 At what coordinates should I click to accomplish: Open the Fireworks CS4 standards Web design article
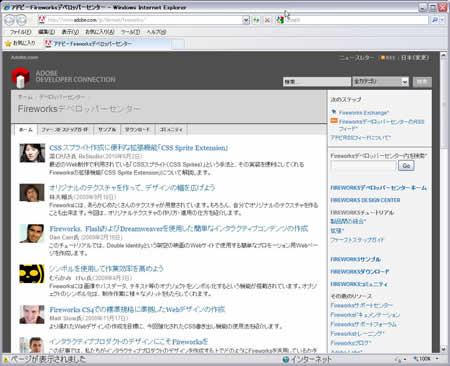[137, 309]
